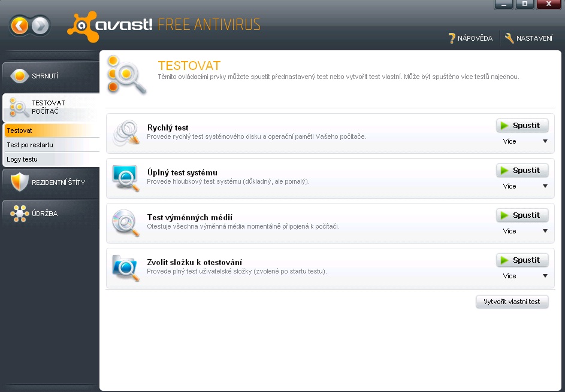Click the grey forward arrow button
This screenshot has width=565, height=392.
(40, 26)
